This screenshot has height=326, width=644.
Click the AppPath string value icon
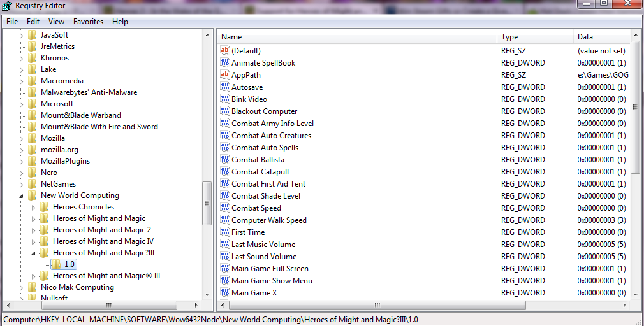click(224, 74)
